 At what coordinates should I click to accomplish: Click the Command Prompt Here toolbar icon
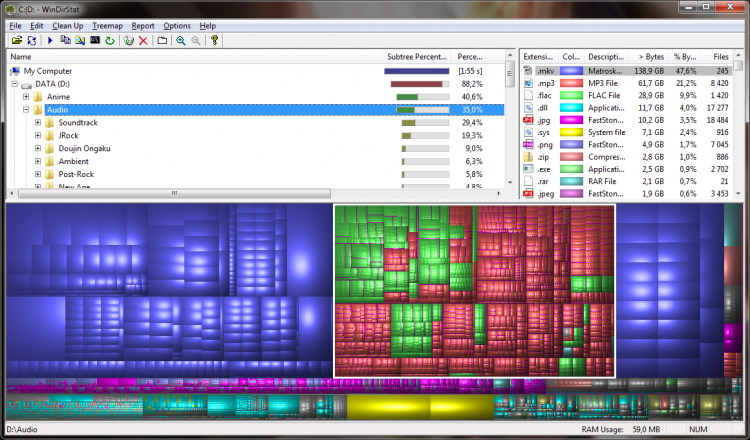(x=95, y=41)
